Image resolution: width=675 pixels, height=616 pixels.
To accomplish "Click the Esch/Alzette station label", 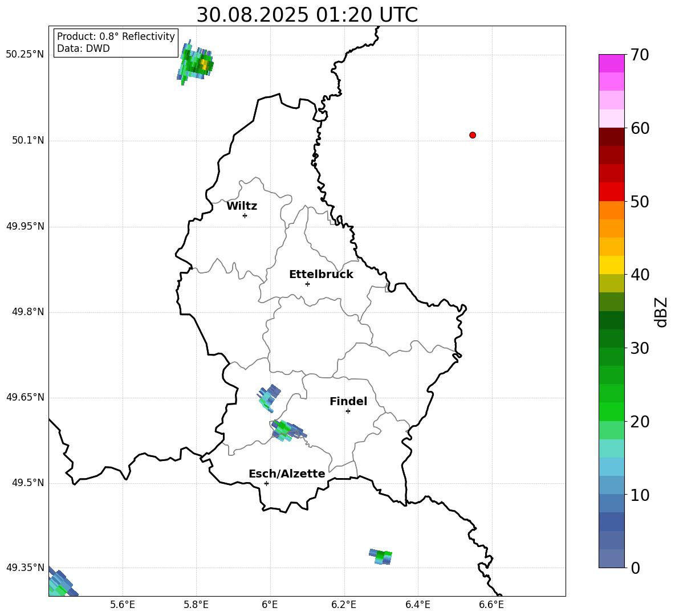I will tap(287, 474).
